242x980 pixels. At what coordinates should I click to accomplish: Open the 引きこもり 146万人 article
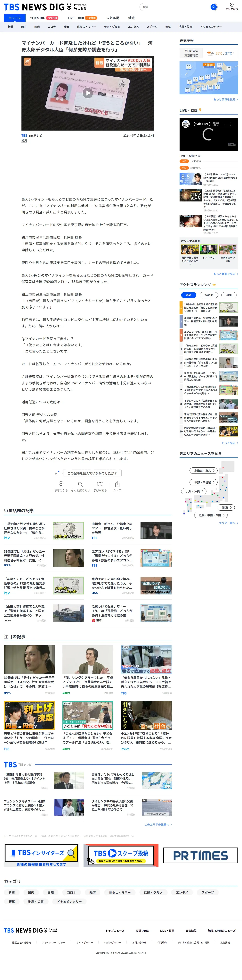146,716
